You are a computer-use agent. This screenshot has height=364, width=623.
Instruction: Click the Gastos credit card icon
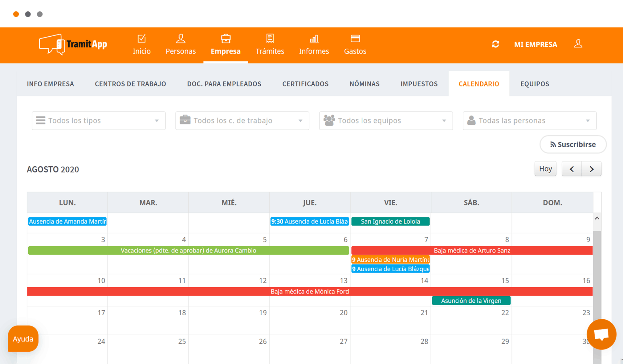[x=355, y=38]
